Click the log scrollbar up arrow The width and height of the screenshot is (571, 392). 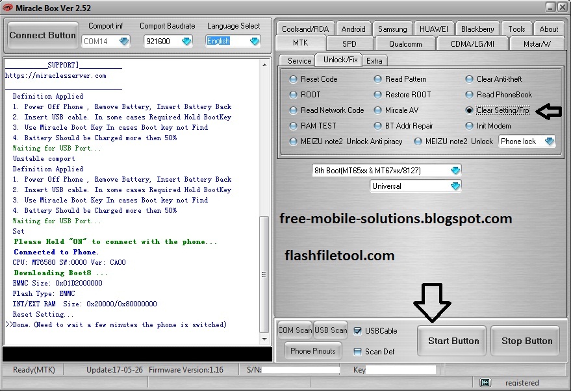click(x=264, y=65)
